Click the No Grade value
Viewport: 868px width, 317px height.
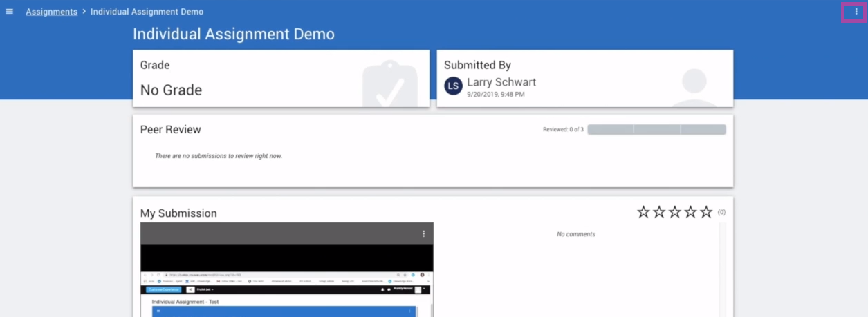pos(171,90)
